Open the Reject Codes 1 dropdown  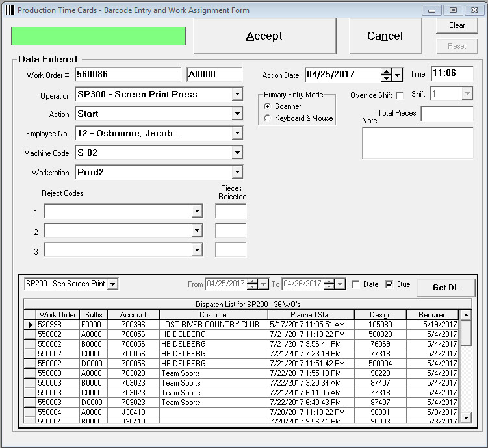(197, 211)
